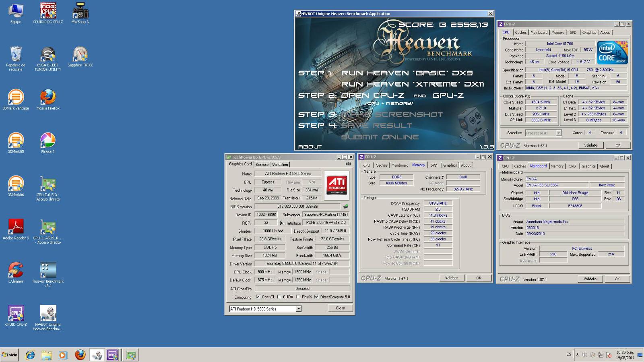Viewport: 644px width, 362px height.
Task: Launch Sapphire TRIXX desktop shortcut
Action: coord(80,57)
